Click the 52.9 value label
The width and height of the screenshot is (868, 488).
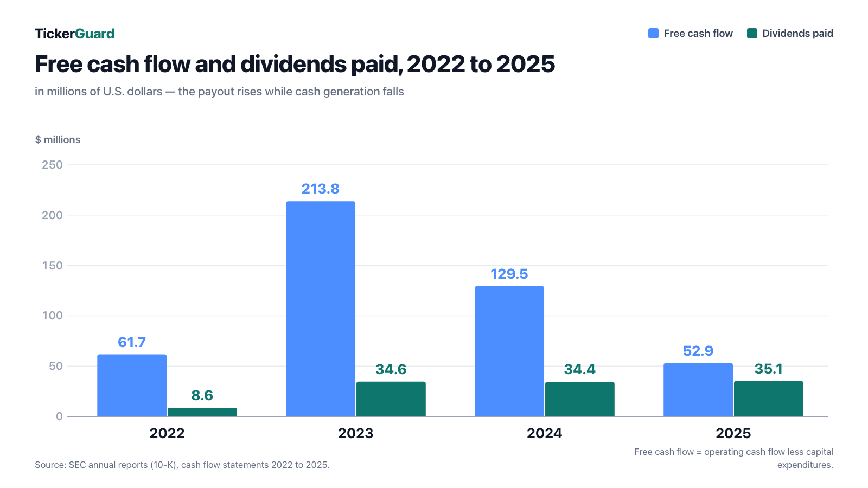pos(698,351)
